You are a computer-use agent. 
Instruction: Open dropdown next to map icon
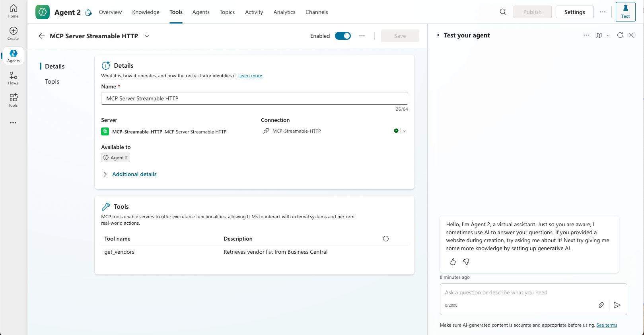point(608,35)
